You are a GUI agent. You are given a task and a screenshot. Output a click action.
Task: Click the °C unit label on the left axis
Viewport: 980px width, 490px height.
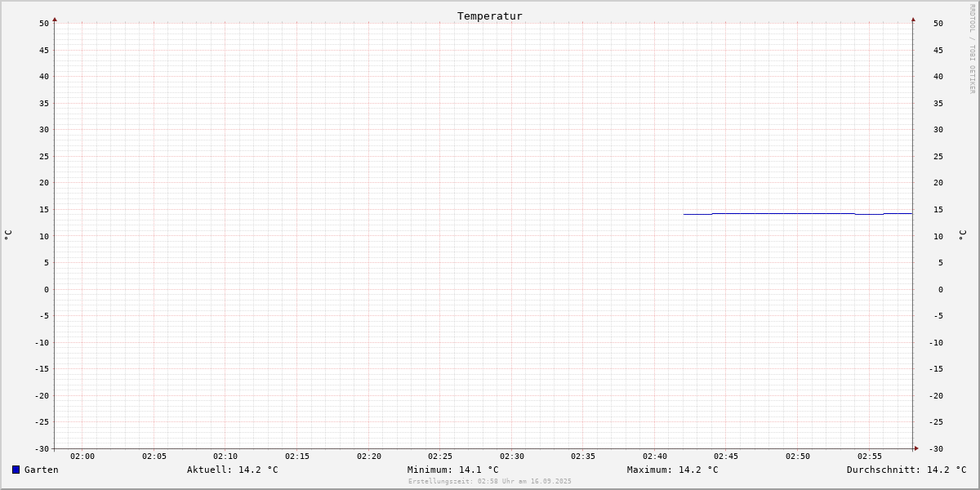[8, 235]
